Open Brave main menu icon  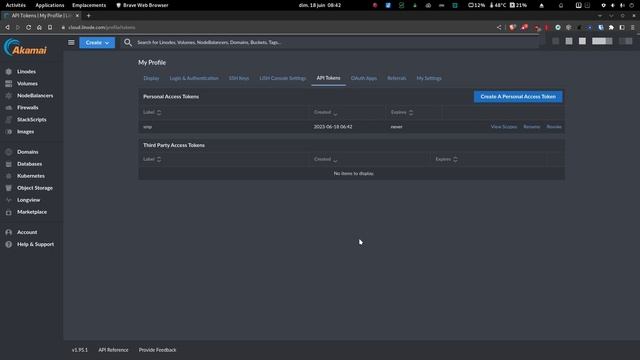tap(633, 27)
